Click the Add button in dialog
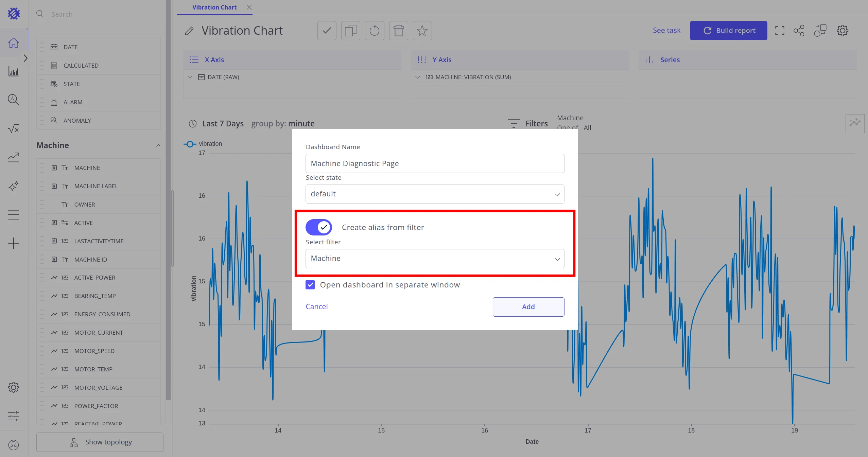Screen dimensions: 868x457 [528, 307]
